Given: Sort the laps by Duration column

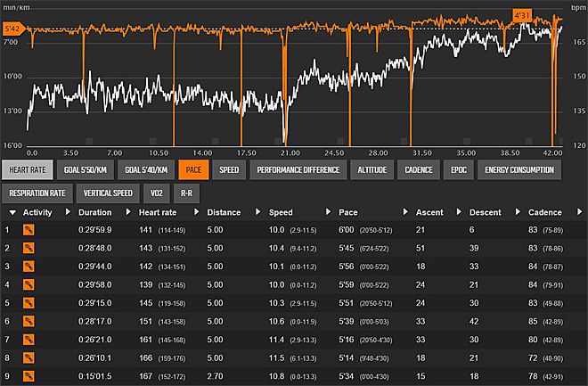Looking at the screenshot, I should pyautogui.click(x=94, y=212).
